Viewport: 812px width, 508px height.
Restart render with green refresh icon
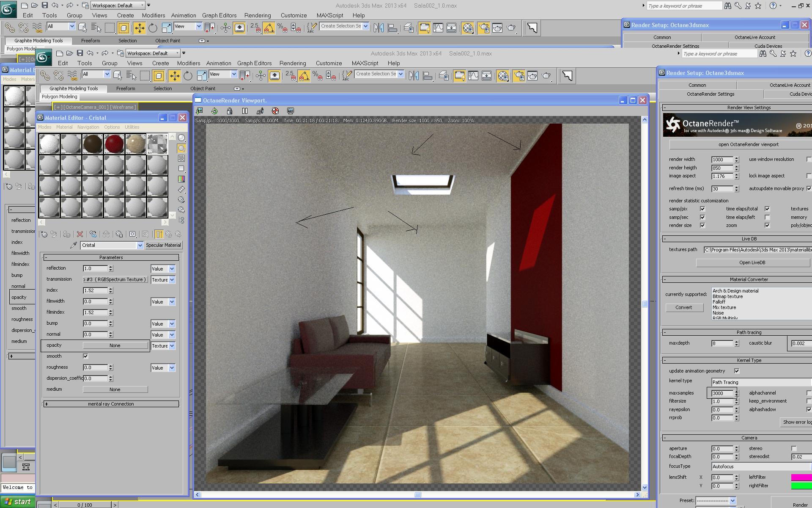(214, 111)
